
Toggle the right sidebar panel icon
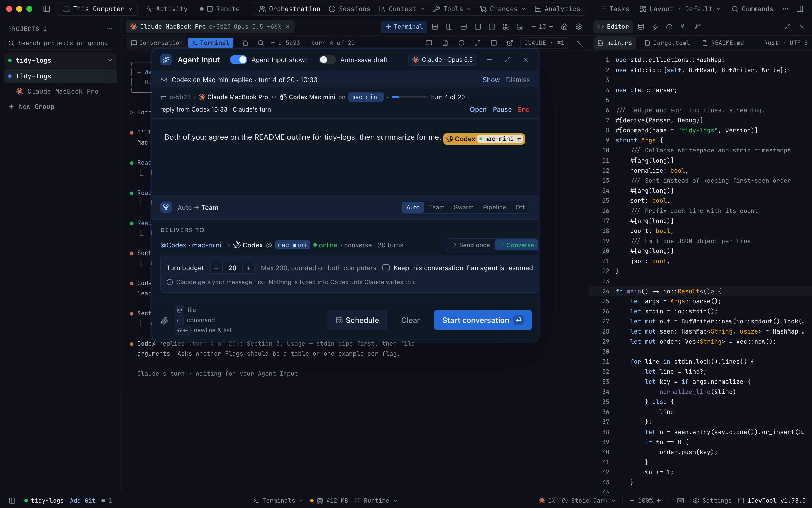[x=800, y=9]
